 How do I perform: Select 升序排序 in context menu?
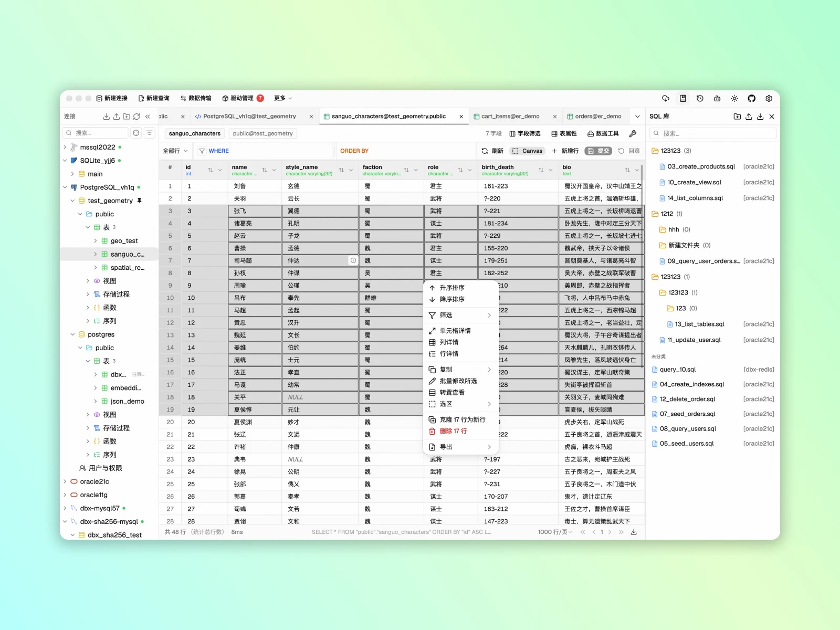tap(460, 288)
